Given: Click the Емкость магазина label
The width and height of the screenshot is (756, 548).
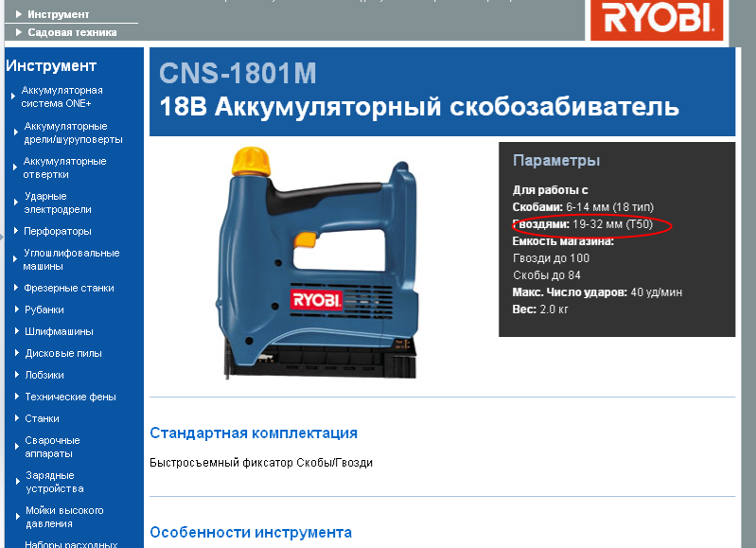Looking at the screenshot, I should 563,241.
